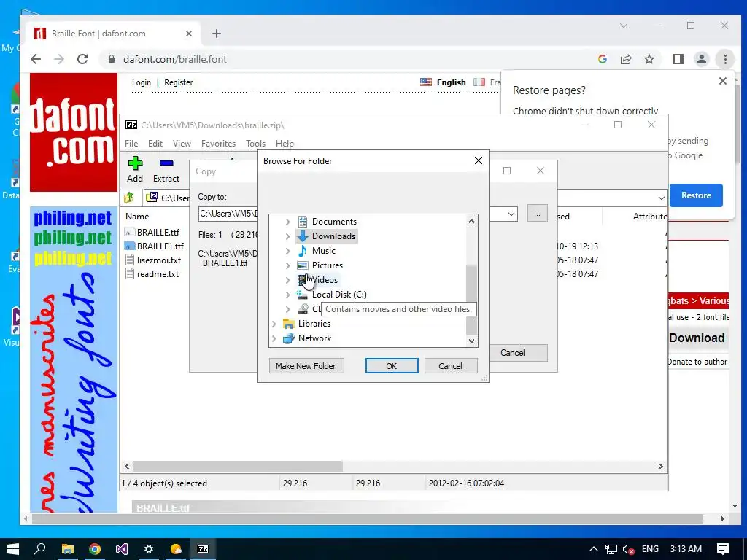Image resolution: width=747 pixels, height=560 pixels.
Task: Click the up-folder arrow icon in 7-Zip
Action: coord(129,197)
